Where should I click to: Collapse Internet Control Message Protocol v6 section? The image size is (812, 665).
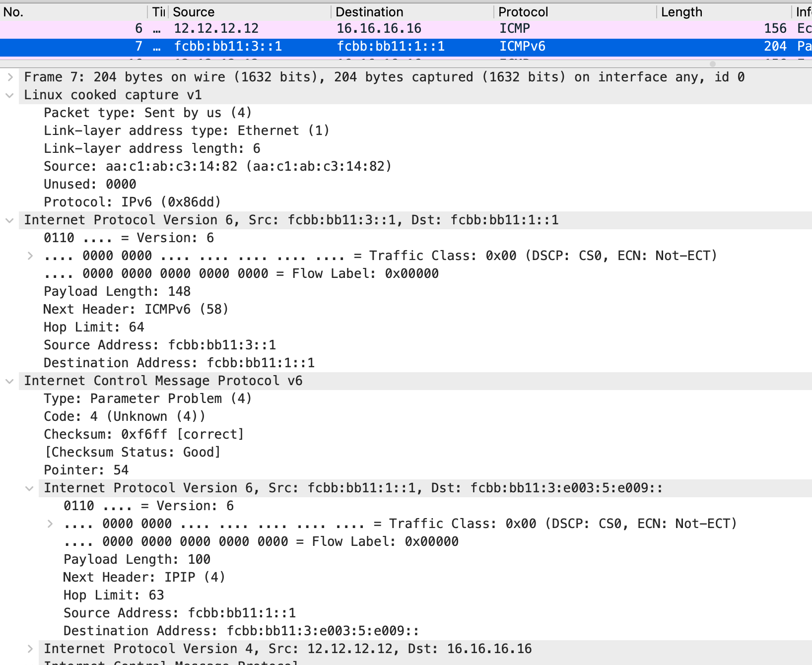pos(9,381)
